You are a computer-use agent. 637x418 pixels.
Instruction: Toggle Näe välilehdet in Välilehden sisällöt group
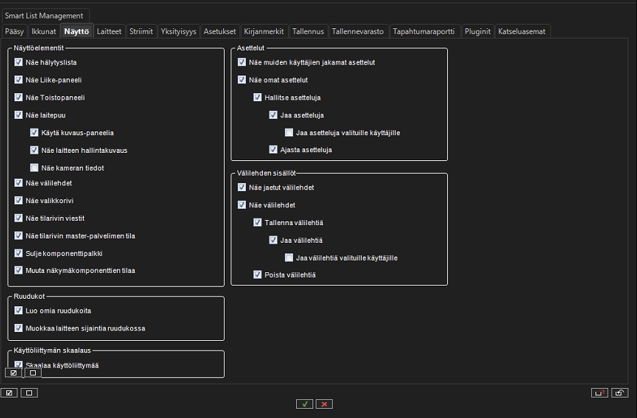pyautogui.click(x=242, y=205)
